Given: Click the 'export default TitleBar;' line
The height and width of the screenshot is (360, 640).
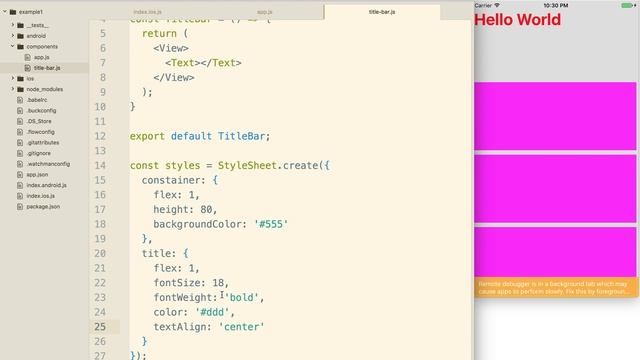Looking at the screenshot, I should [200, 136].
